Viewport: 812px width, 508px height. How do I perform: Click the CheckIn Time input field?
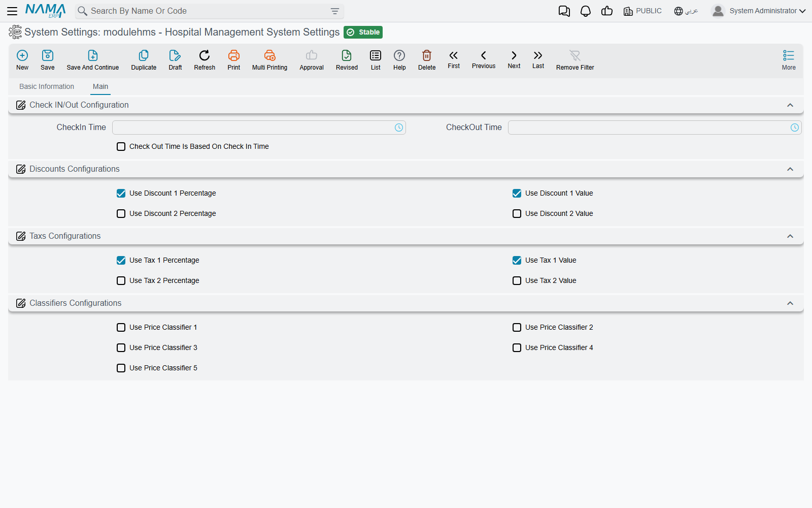point(259,128)
